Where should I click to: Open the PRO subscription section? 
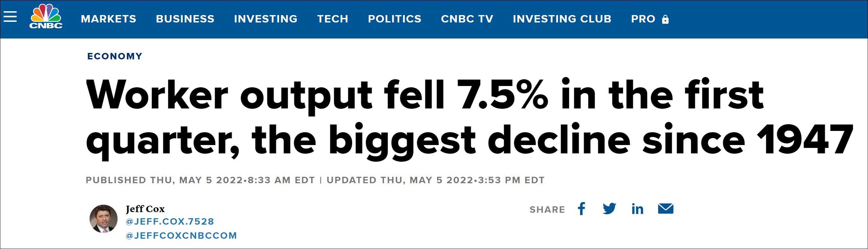click(643, 19)
